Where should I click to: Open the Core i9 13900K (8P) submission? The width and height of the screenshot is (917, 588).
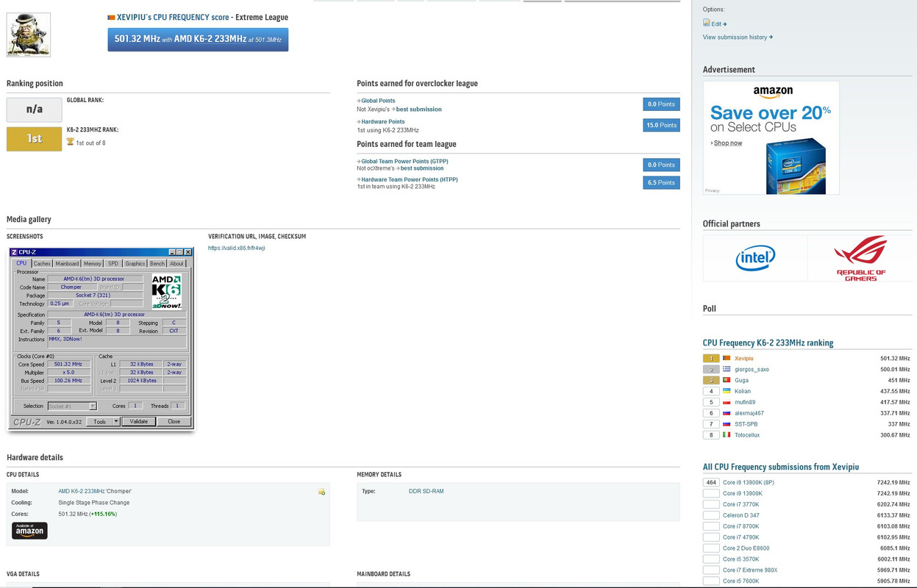click(749, 483)
